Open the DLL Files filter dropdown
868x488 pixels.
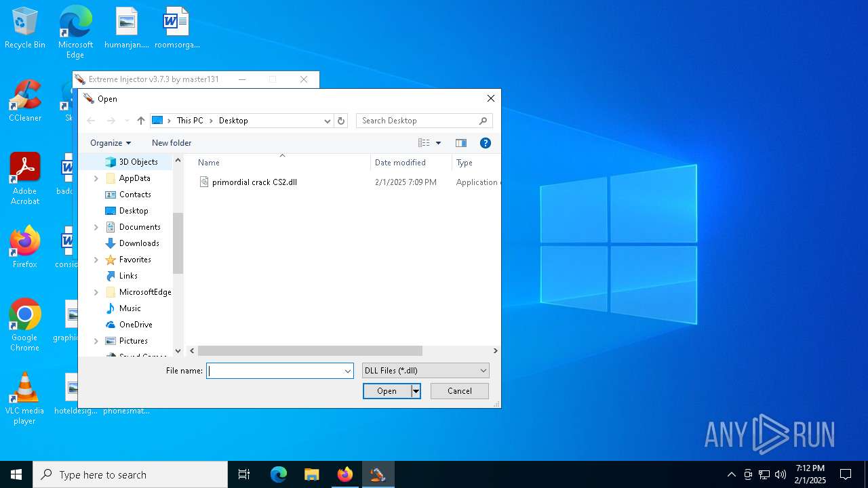(x=426, y=371)
